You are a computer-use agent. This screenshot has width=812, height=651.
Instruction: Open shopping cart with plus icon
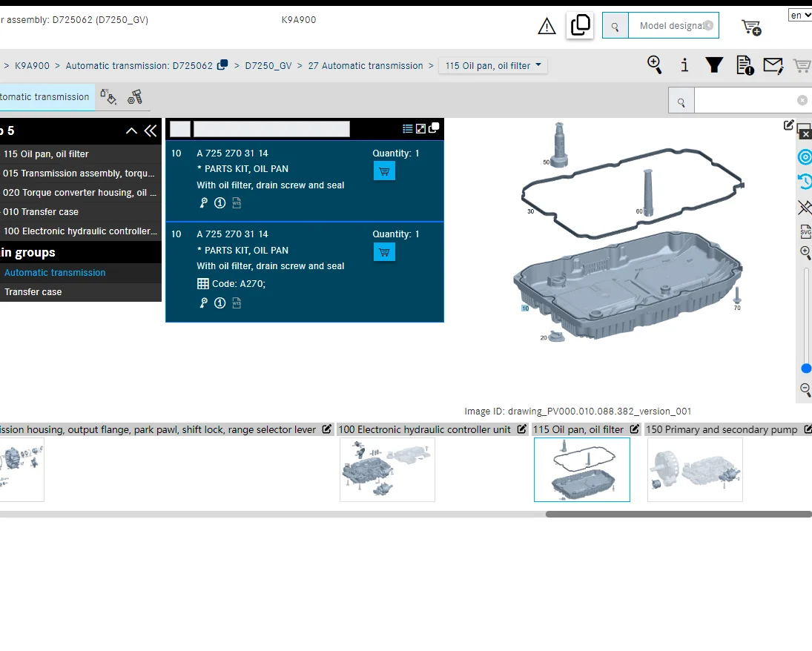(751, 27)
